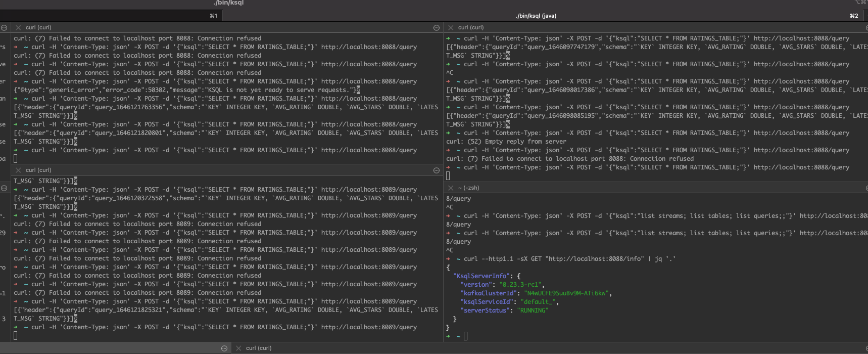This screenshot has height=354, width=868.
Task: Click the curl --http1.1 GET /info command
Action: [569, 259]
